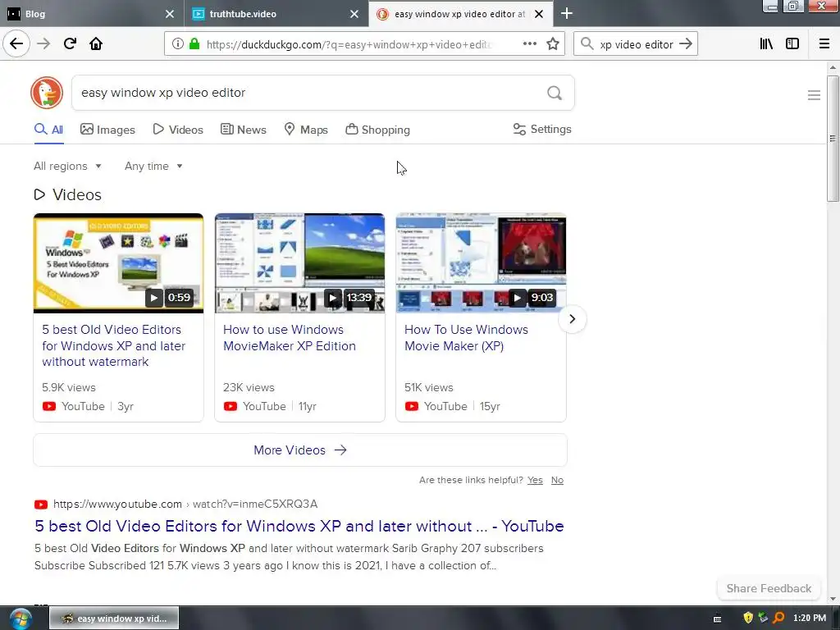840x630 pixels.
Task: Close the Blog tab
Action: click(x=170, y=14)
